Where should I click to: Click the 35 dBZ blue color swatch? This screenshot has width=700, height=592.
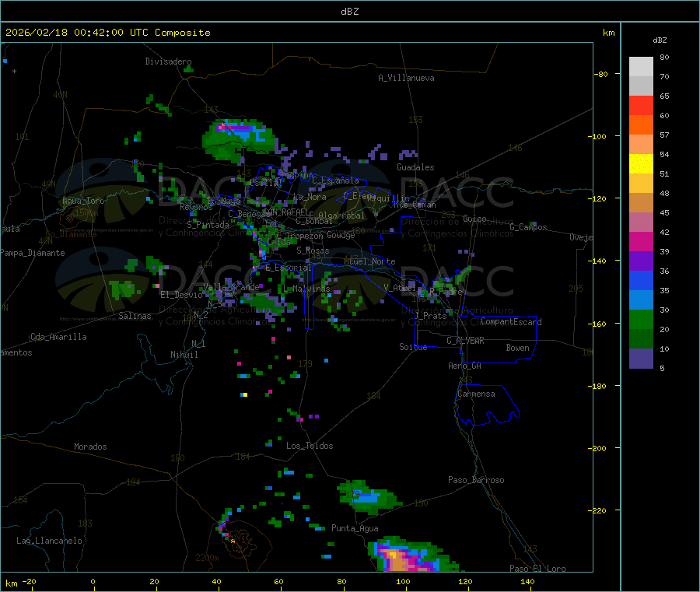click(641, 280)
